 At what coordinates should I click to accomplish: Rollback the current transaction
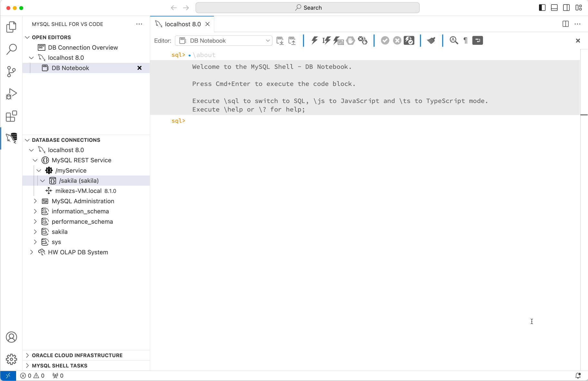[x=397, y=40]
